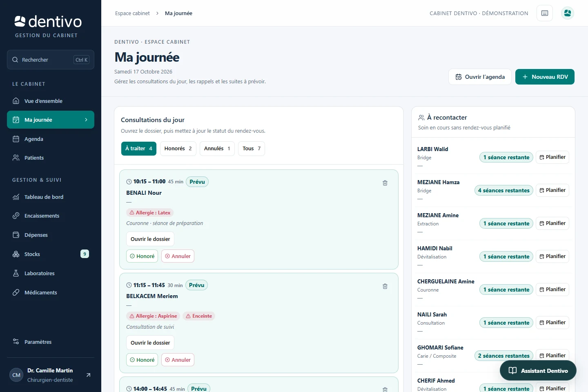Go to Patients in sidebar

click(x=51, y=158)
